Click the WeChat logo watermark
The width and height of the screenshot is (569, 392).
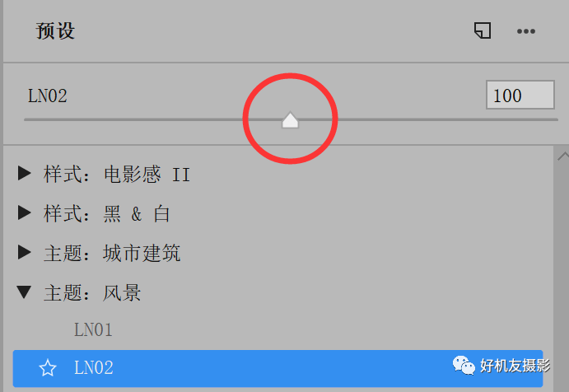click(464, 365)
